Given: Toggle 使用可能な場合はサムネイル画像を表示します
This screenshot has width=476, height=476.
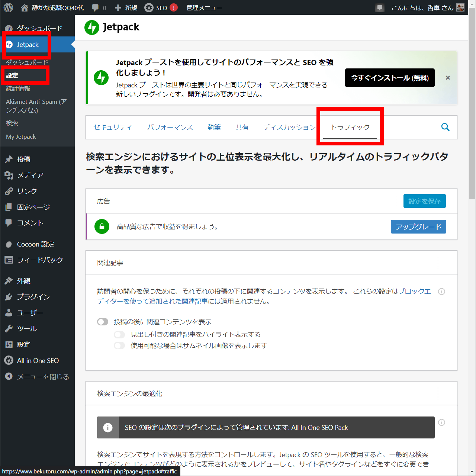Looking at the screenshot, I should (119, 346).
